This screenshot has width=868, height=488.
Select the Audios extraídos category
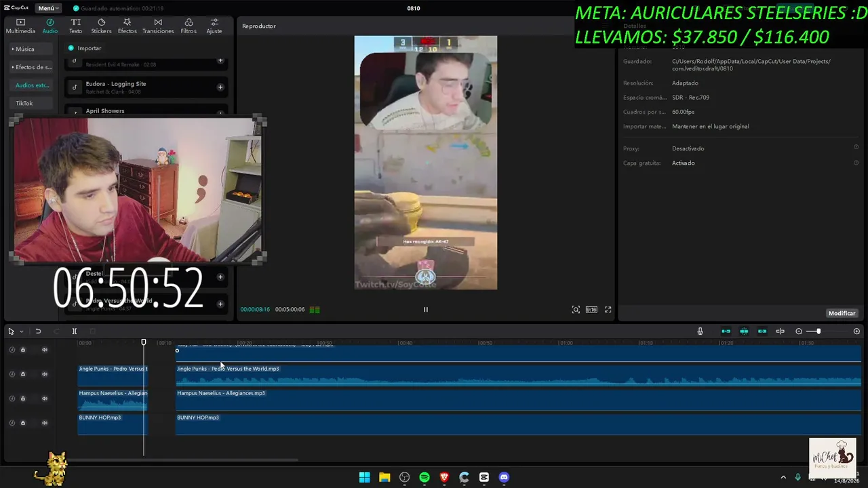click(33, 85)
